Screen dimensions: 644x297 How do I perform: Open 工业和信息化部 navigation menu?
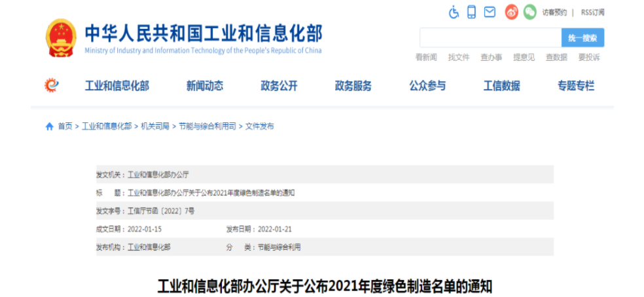click(x=116, y=86)
